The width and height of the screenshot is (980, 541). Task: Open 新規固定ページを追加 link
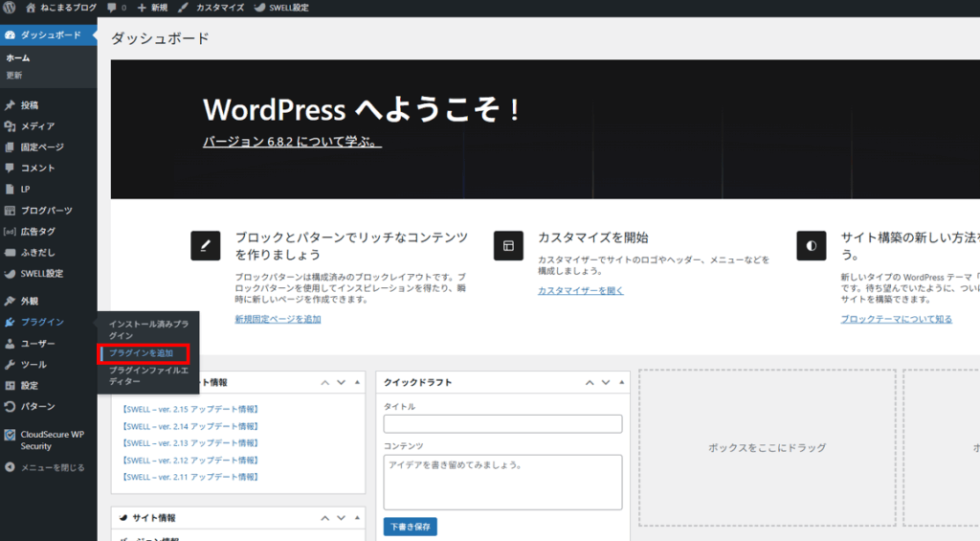(278, 319)
